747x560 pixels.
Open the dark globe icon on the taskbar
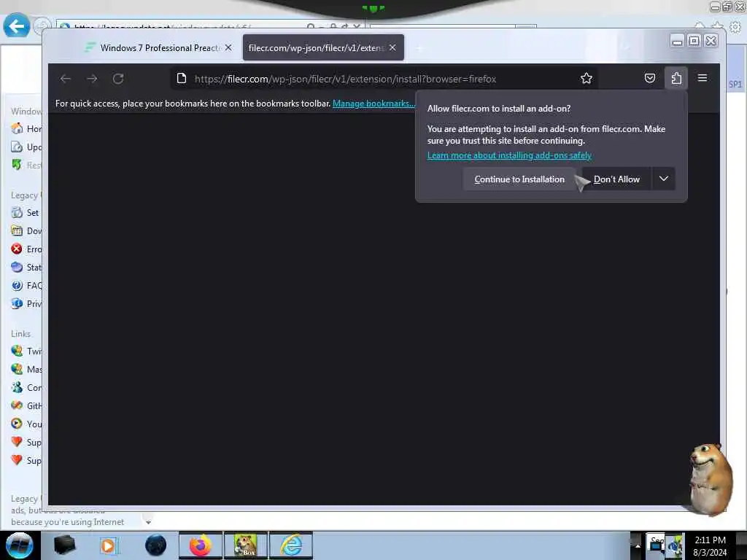(156, 545)
